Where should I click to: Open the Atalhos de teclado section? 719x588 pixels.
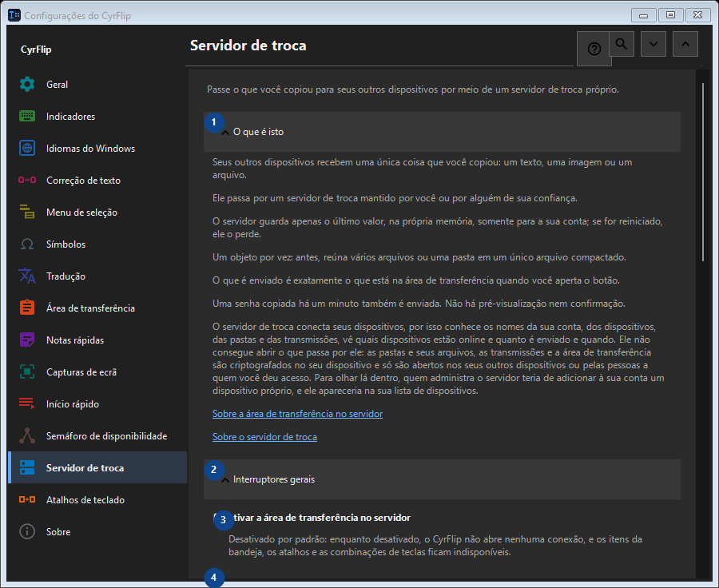tap(97, 499)
